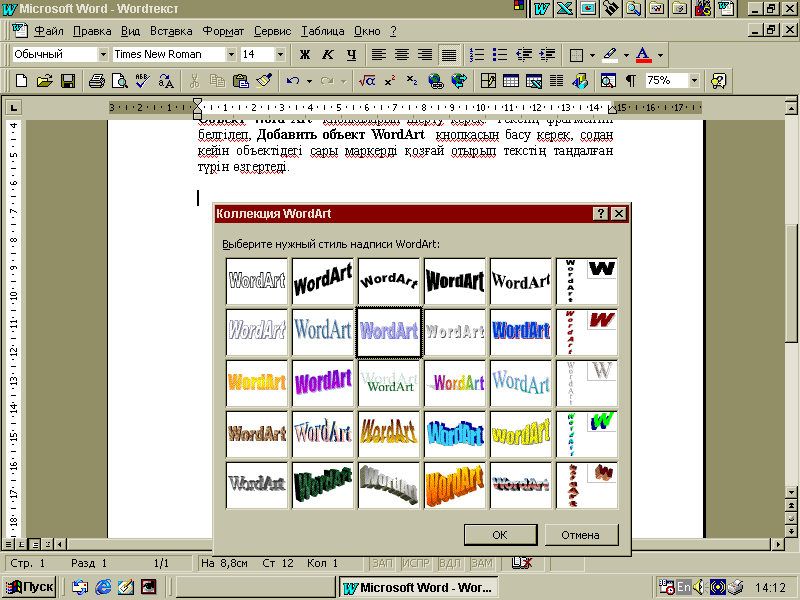Decrease indent icon

click(x=523, y=54)
